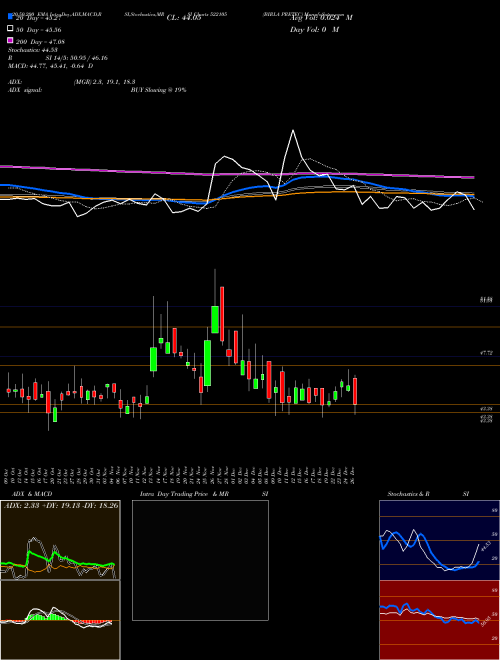Click the ADX '(MGR) 2.3, 19.1, 18.3' values

tap(104, 82)
